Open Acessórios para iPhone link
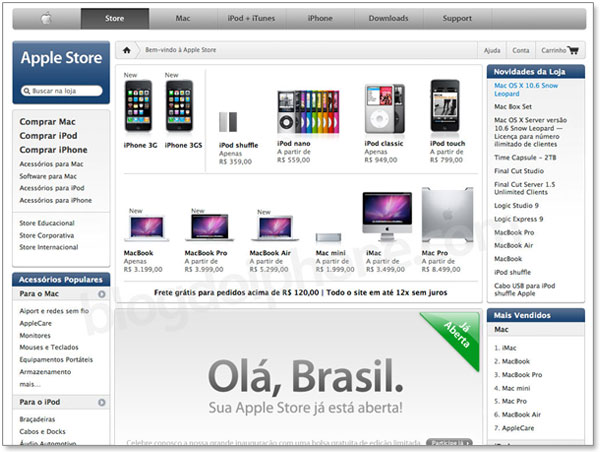The image size is (600, 452). [56, 200]
